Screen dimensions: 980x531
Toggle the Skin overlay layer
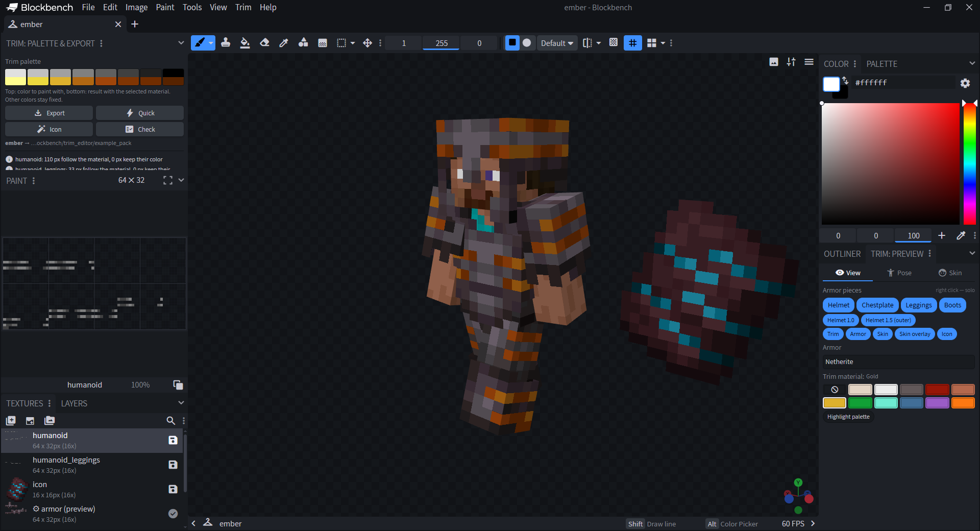(x=915, y=334)
